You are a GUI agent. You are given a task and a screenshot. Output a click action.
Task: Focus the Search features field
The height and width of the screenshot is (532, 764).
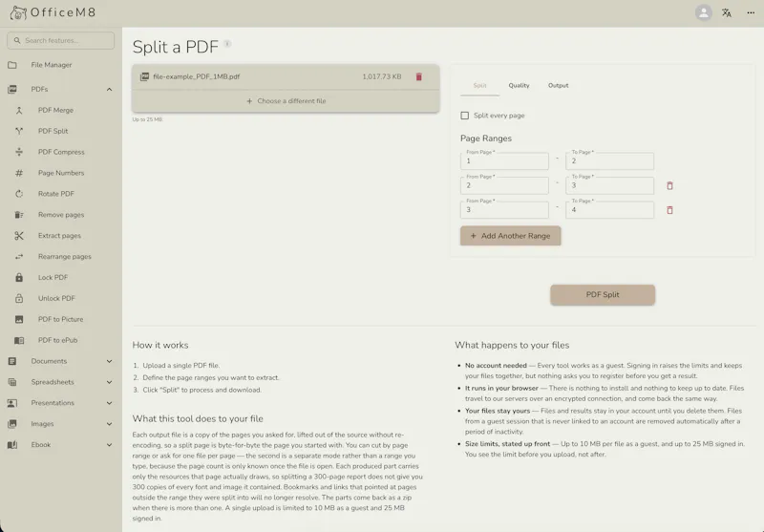click(61, 40)
